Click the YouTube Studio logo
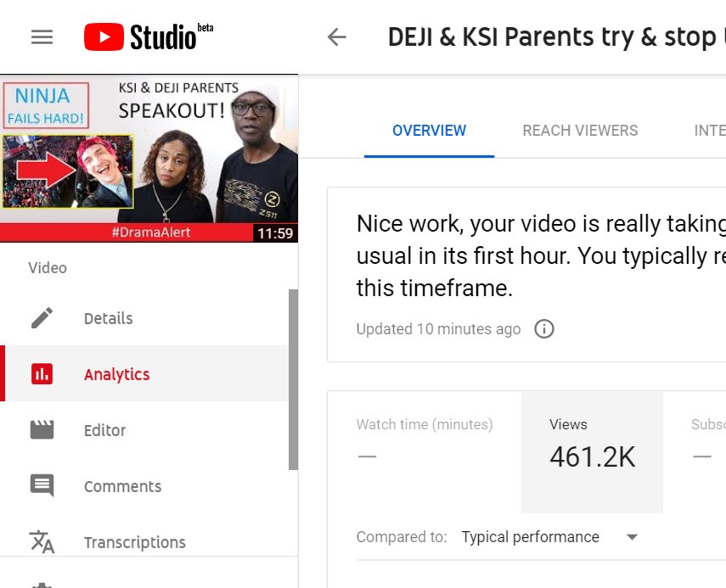Viewport: 726px width, 588px height. point(148,36)
